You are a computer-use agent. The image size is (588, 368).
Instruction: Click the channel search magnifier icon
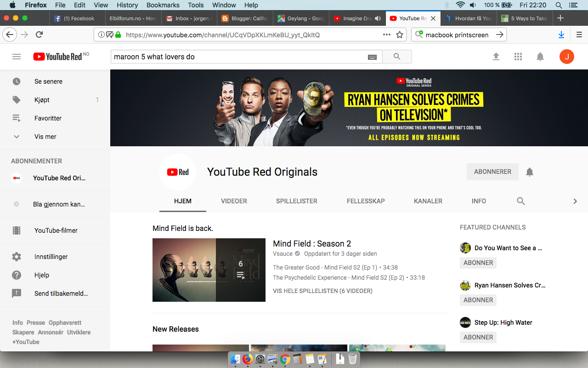521,201
